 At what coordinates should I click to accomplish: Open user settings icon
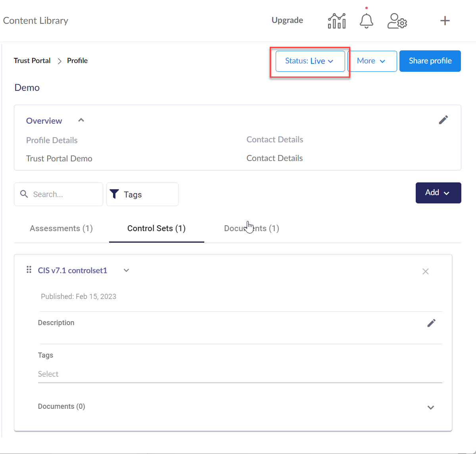pyautogui.click(x=397, y=21)
